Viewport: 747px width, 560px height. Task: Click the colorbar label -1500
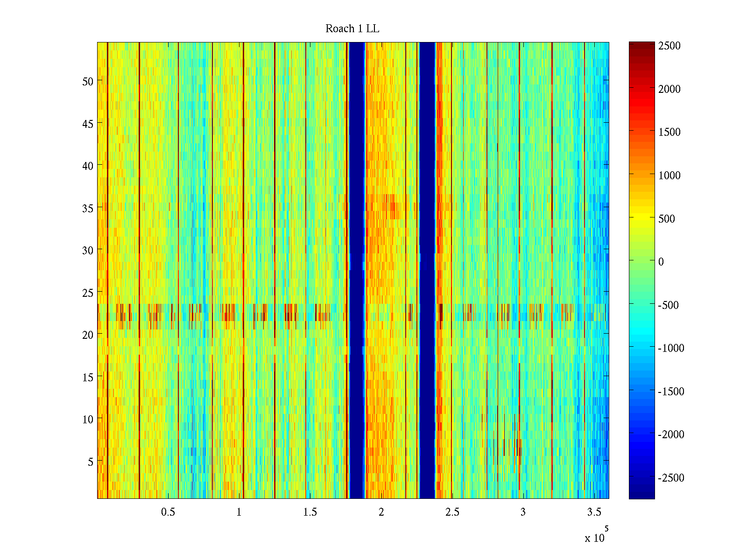pyautogui.click(x=671, y=392)
